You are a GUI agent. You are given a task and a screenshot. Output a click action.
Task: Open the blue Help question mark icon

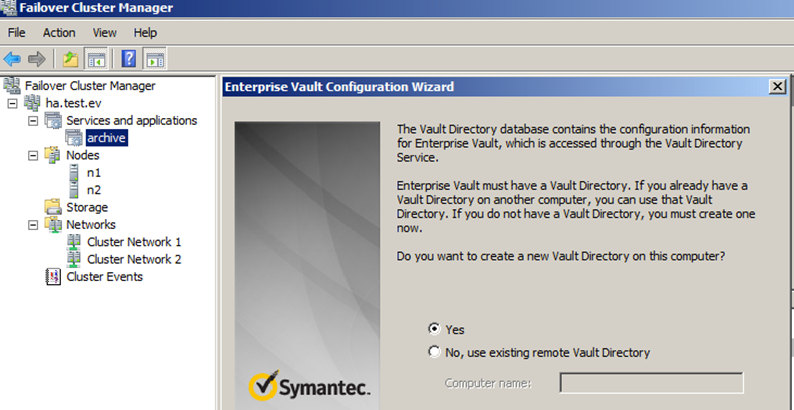[129, 59]
